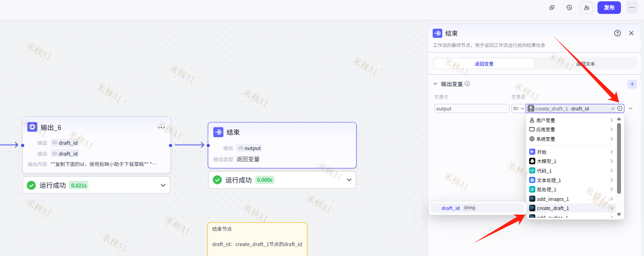Expand 输出_6 node run result details
The width and height of the screenshot is (644, 256).
(x=163, y=185)
